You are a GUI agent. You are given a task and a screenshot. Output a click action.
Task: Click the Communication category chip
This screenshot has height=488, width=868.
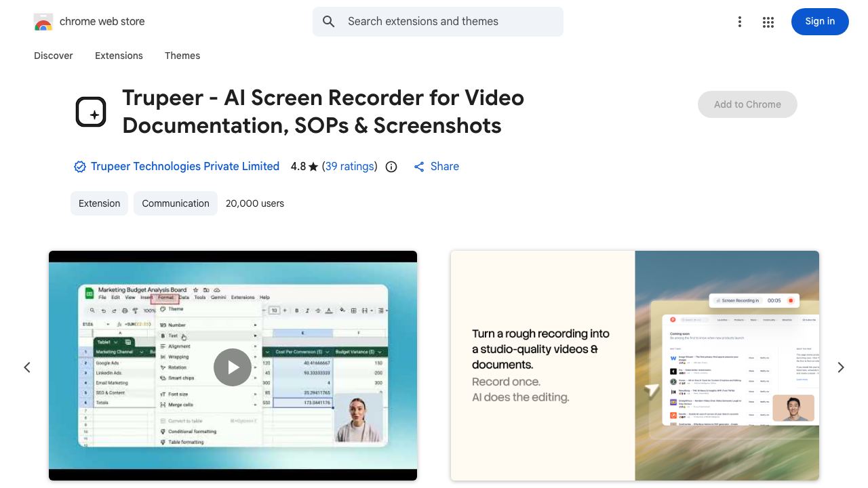(176, 203)
